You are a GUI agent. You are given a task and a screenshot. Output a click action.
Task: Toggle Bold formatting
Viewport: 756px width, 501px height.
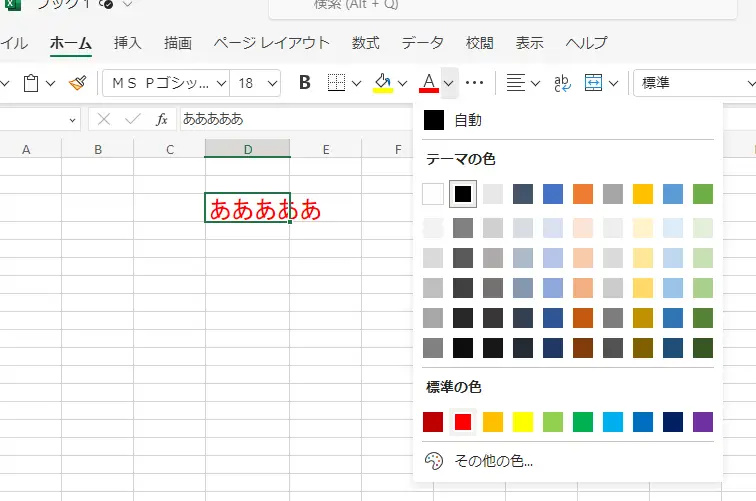(305, 82)
